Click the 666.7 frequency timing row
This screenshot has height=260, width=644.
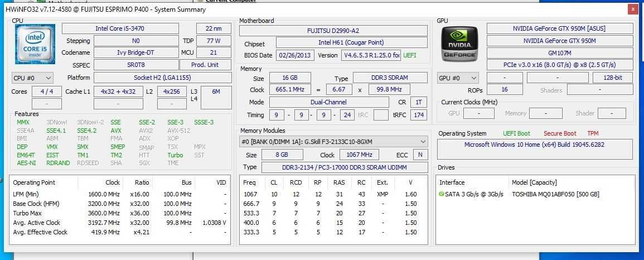coord(333,204)
